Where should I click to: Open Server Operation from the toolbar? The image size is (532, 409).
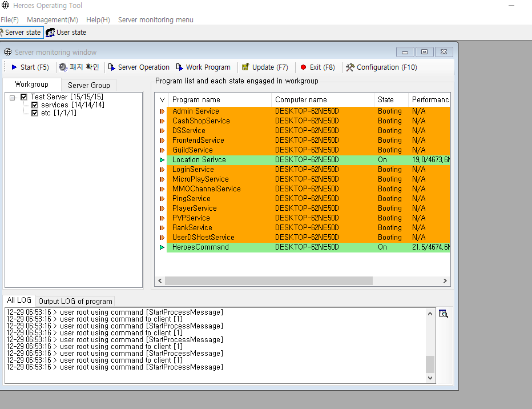coord(112,67)
